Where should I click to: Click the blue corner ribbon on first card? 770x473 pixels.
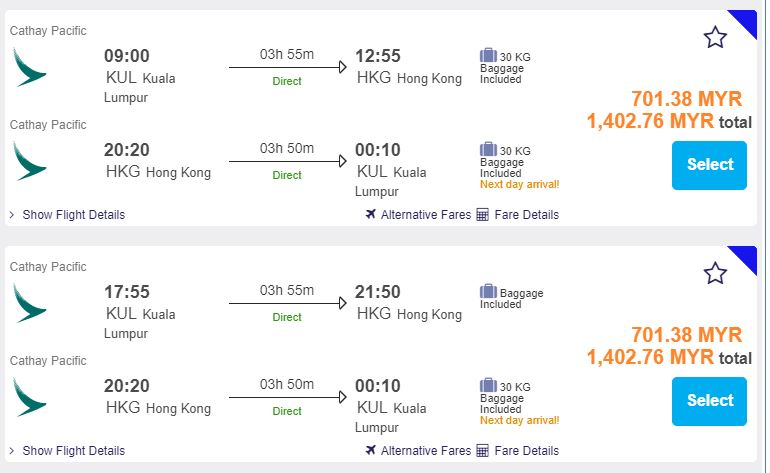[746, 22]
